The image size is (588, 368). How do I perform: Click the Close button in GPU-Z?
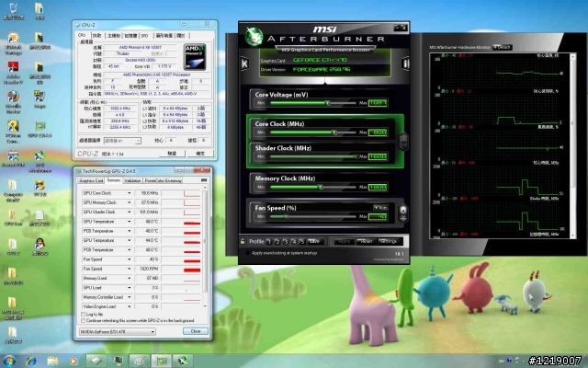196,331
